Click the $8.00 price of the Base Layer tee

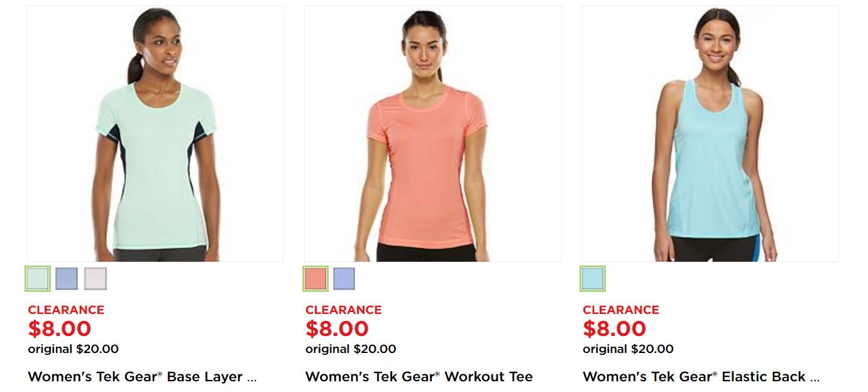(x=60, y=328)
